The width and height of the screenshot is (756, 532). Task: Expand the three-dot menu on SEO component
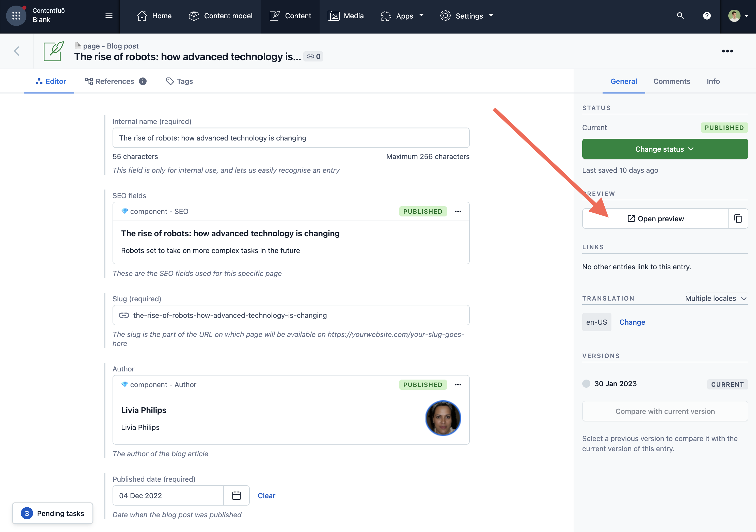[x=458, y=211]
